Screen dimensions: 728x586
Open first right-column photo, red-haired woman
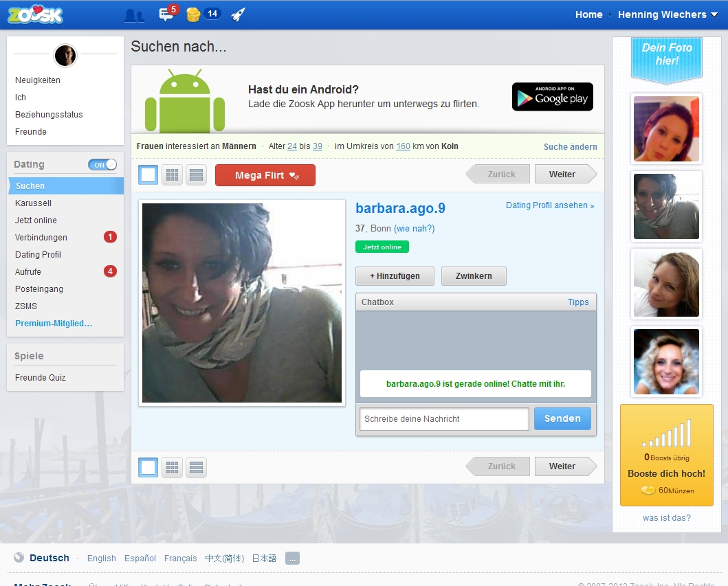[666, 129]
